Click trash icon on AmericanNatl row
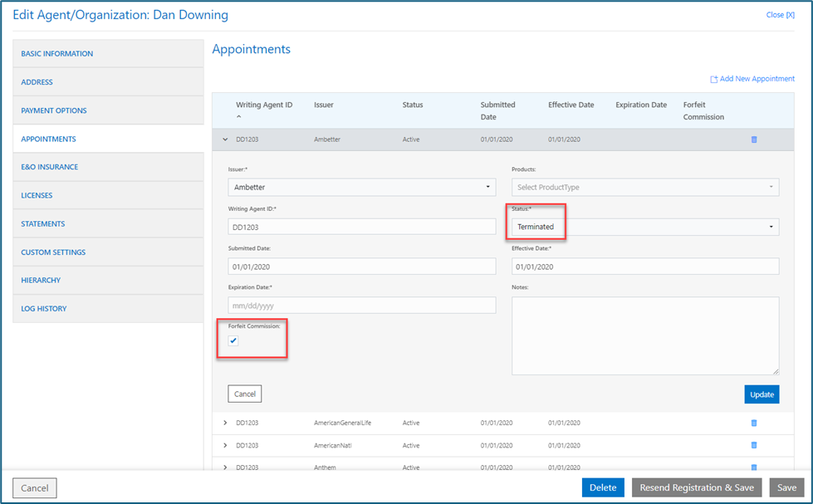Viewport: 813px width, 504px height. click(x=754, y=446)
